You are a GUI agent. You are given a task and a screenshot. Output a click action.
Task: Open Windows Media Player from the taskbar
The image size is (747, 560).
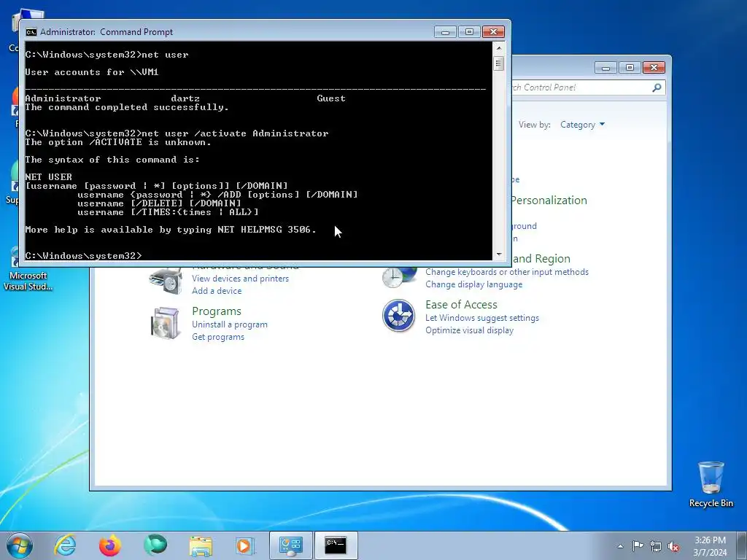[245, 545]
